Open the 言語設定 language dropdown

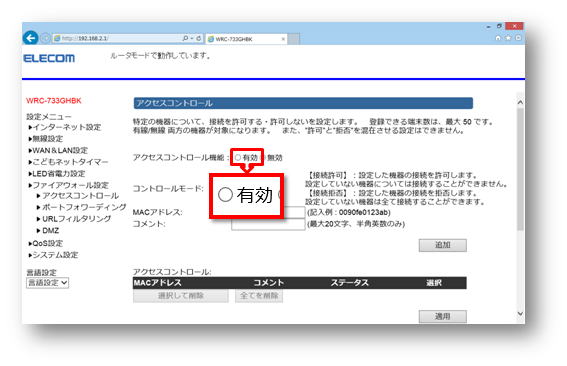point(47,283)
